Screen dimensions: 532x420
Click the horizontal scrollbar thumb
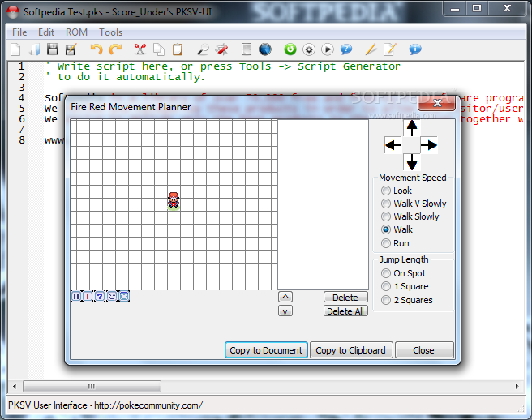coord(92,386)
